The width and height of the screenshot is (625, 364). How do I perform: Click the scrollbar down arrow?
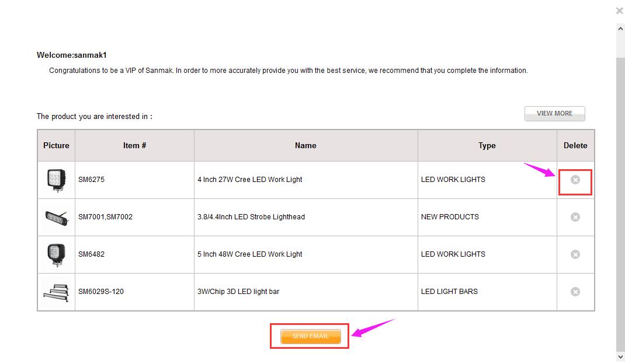(620, 357)
